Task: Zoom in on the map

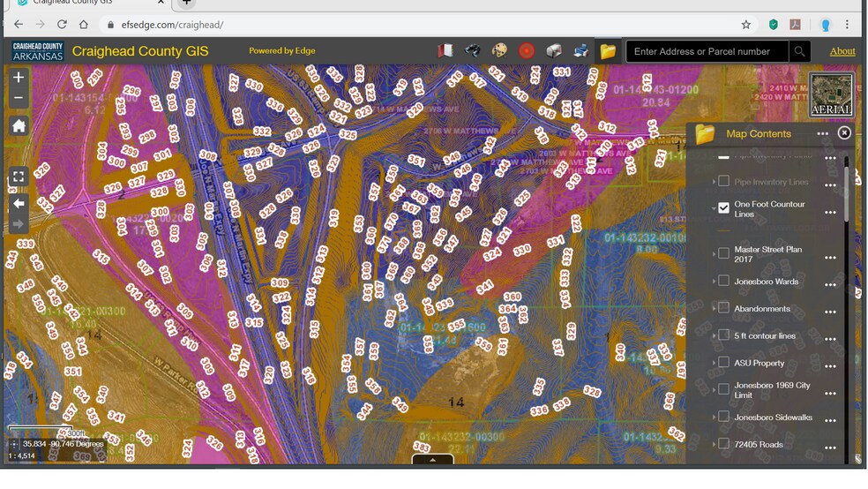Action: coord(19,78)
